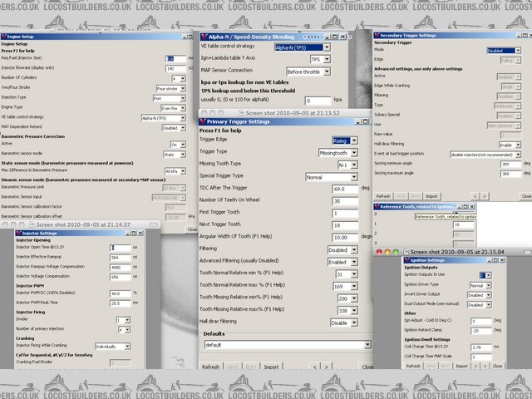This screenshot has width=532, height=399.
Task: Click Import in Secondary Trigger Settings
Action: tap(434, 196)
